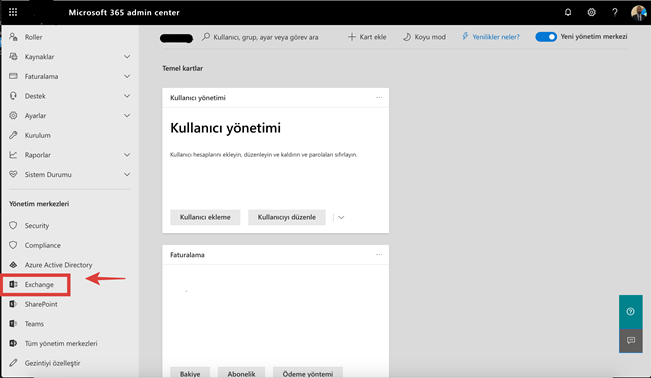The image size is (651, 378).
Task: Click the Raporlar chart icon
Action: (x=13, y=155)
